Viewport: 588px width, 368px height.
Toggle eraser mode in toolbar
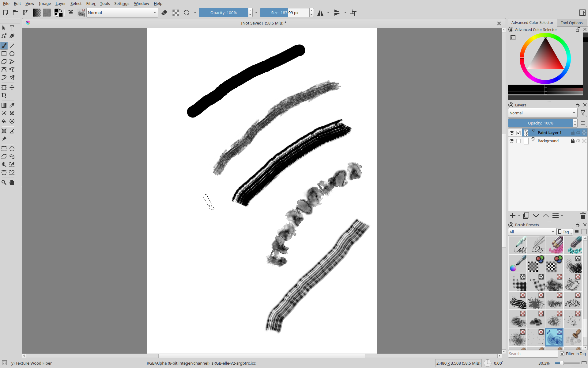(164, 13)
